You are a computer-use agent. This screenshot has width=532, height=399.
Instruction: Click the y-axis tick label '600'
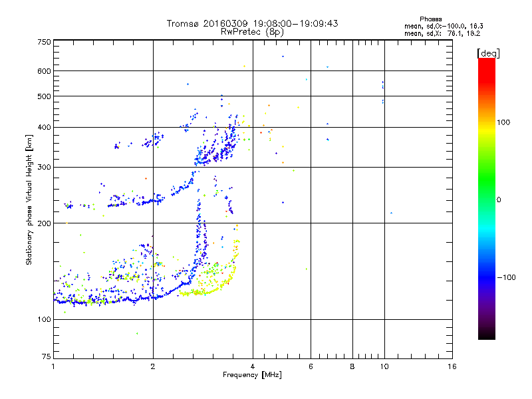[x=44, y=71]
